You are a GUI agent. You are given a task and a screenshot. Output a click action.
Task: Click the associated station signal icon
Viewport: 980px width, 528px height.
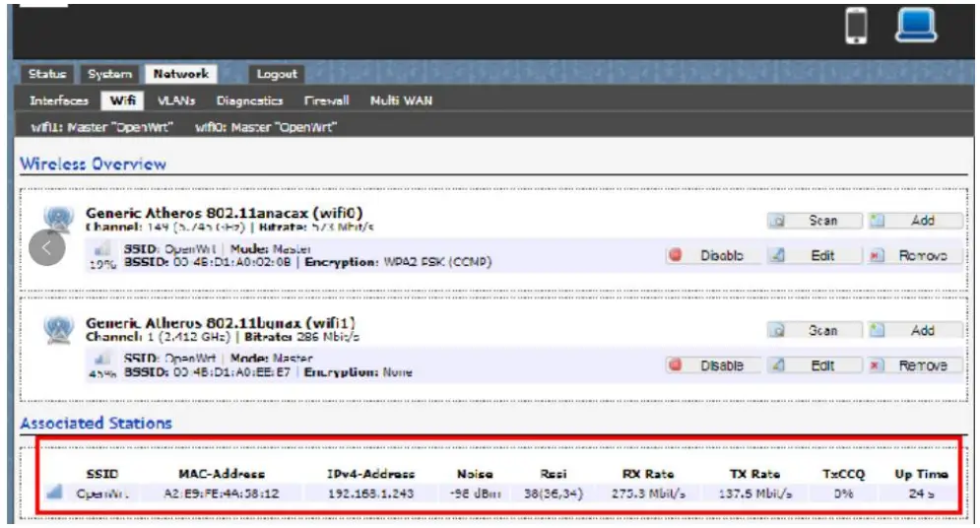coord(55,492)
